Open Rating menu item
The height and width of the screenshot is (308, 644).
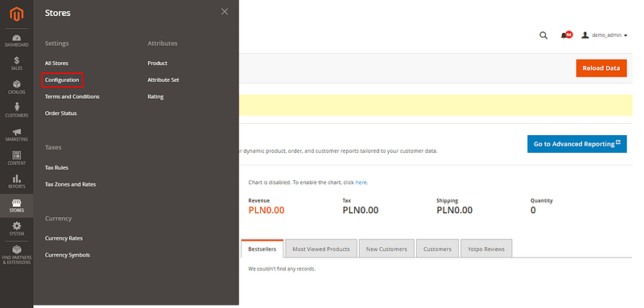pos(155,97)
